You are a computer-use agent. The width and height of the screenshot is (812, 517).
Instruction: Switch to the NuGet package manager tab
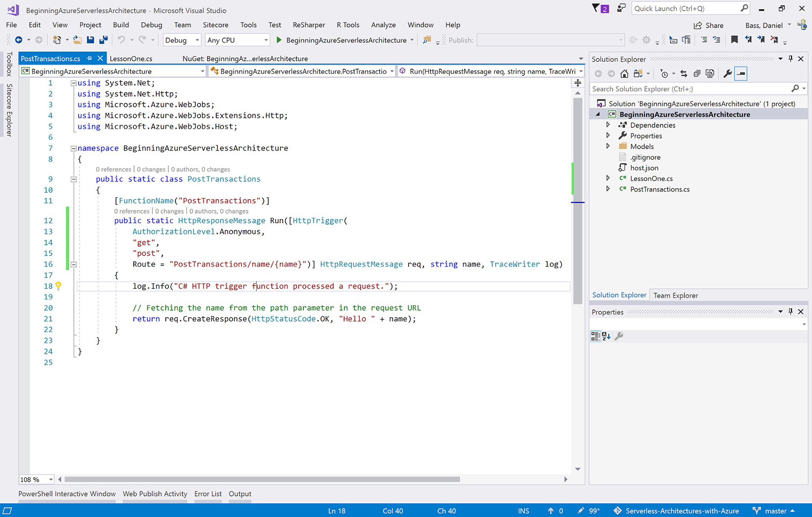[x=245, y=59]
